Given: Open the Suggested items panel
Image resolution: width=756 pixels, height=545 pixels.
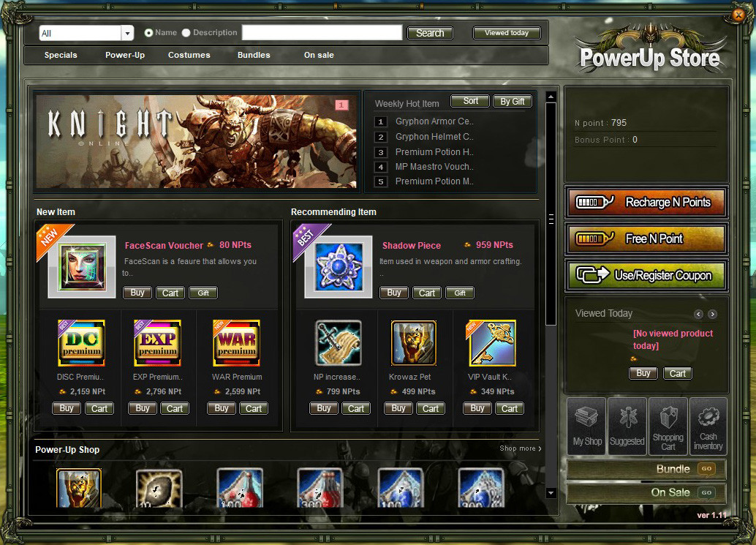Looking at the screenshot, I should (x=627, y=426).
